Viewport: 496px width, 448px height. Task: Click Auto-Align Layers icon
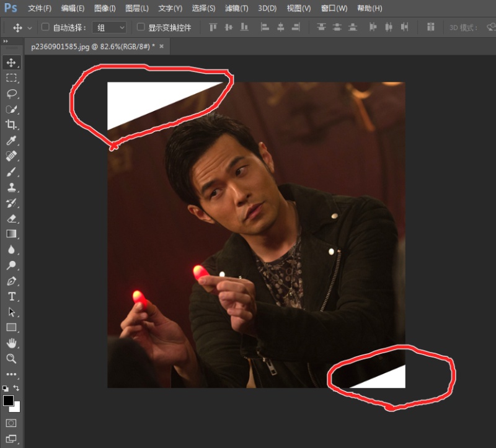pyautogui.click(x=430, y=27)
